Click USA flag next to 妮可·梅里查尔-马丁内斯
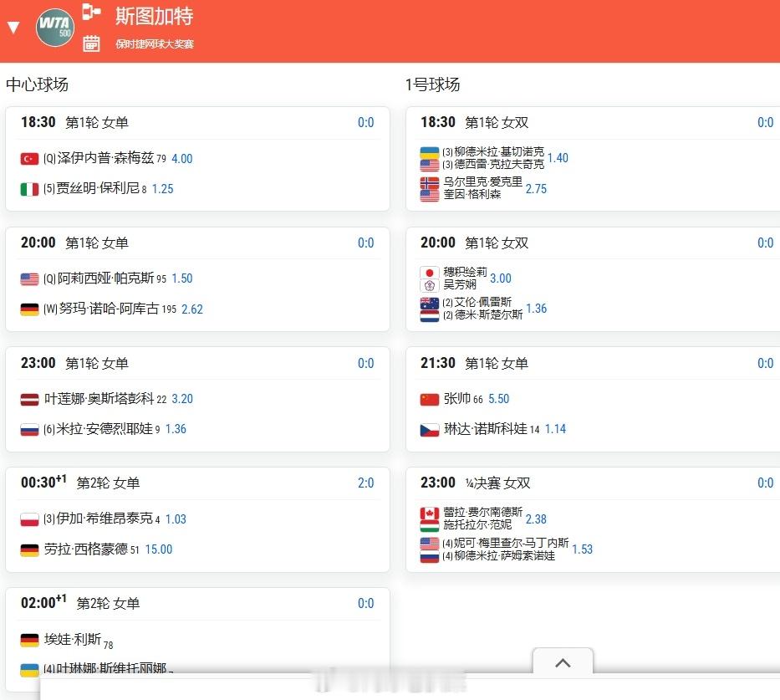Image resolution: width=780 pixels, height=700 pixels. pos(430,544)
